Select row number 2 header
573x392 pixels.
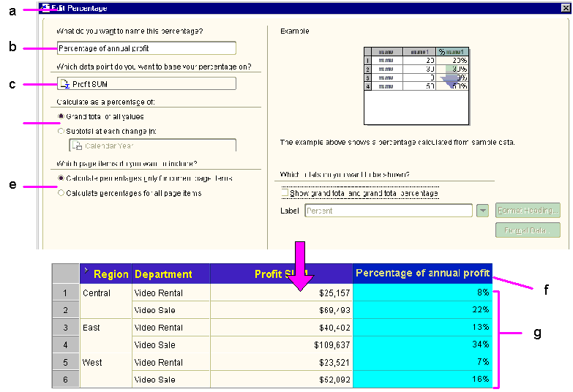[x=65, y=310]
